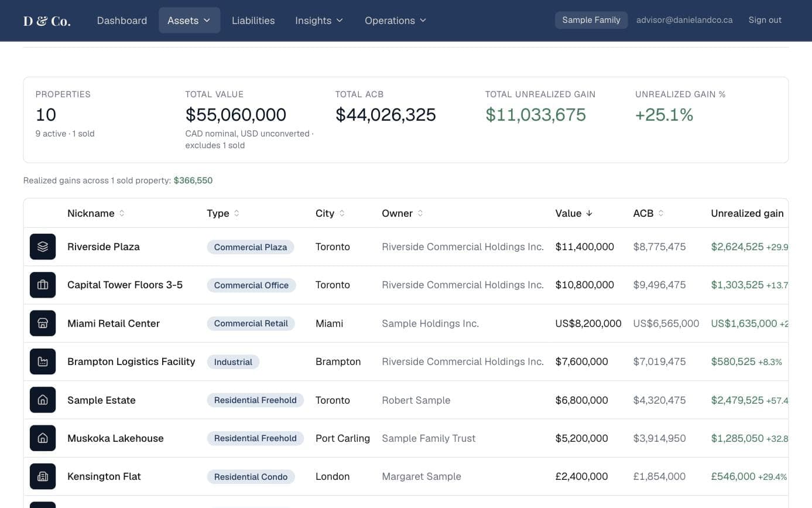Sign out of the account

pos(765,20)
